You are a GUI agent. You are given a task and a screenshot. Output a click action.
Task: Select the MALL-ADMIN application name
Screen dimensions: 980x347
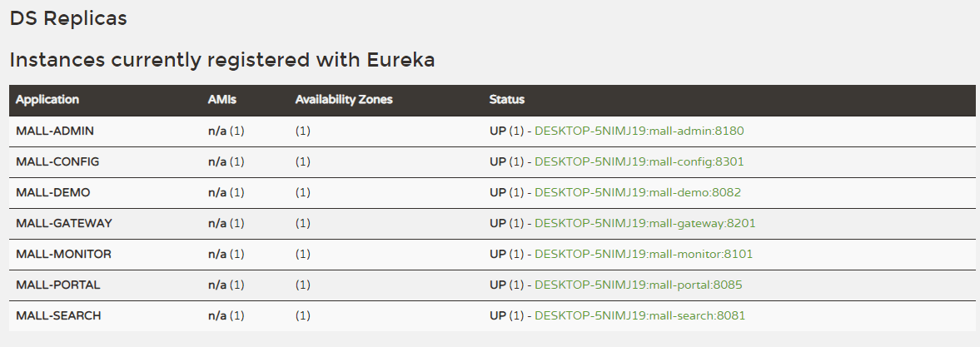[x=55, y=131]
